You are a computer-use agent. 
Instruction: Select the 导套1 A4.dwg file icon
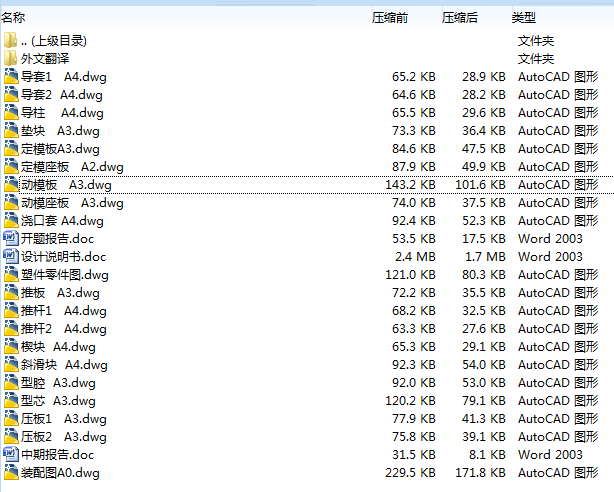click(11, 76)
